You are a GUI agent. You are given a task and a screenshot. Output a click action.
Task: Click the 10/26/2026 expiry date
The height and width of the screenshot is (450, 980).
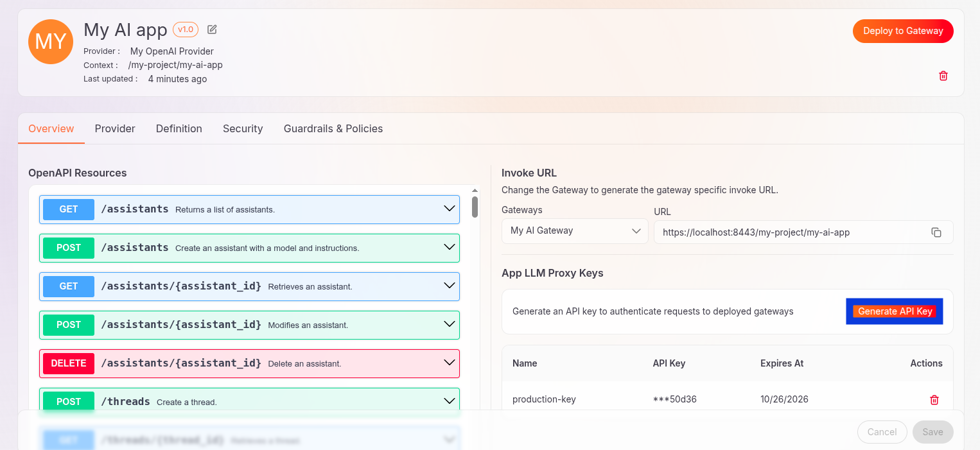(x=784, y=399)
